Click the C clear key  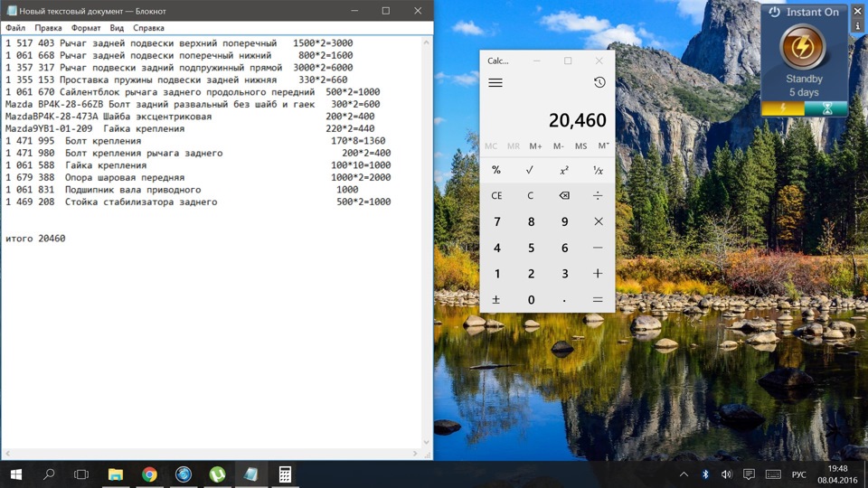click(531, 195)
